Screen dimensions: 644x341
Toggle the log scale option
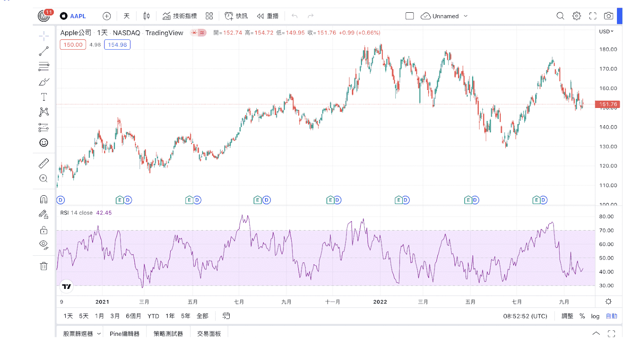click(595, 316)
